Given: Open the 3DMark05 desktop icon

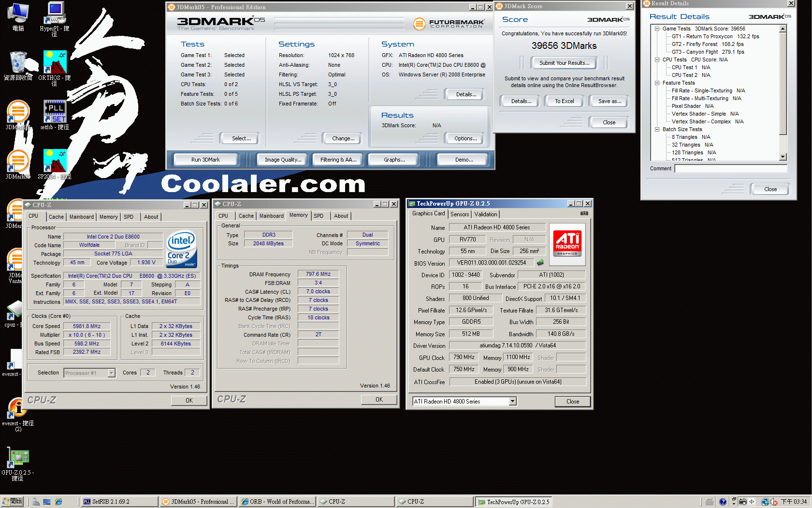Looking at the screenshot, I should coord(18,164).
